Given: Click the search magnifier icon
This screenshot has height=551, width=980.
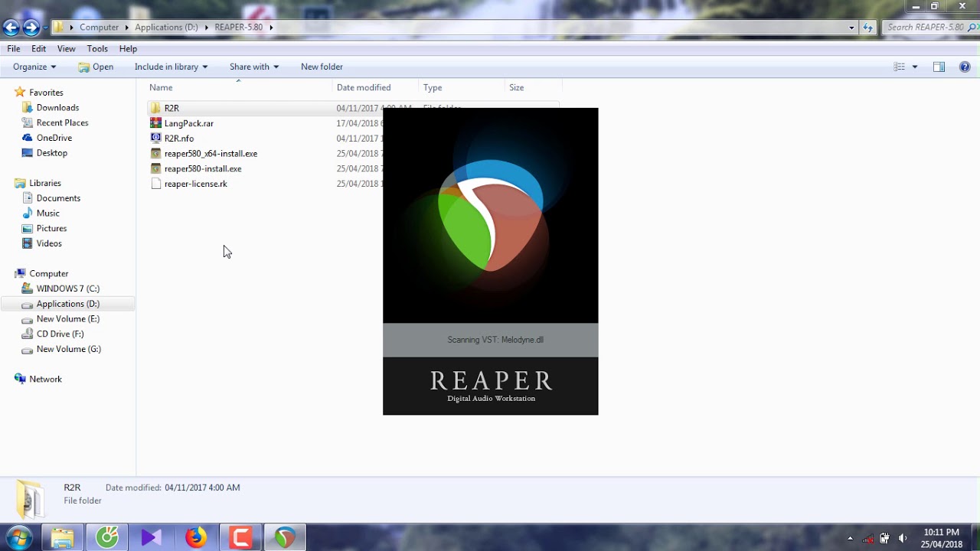Looking at the screenshot, I should click(972, 28).
